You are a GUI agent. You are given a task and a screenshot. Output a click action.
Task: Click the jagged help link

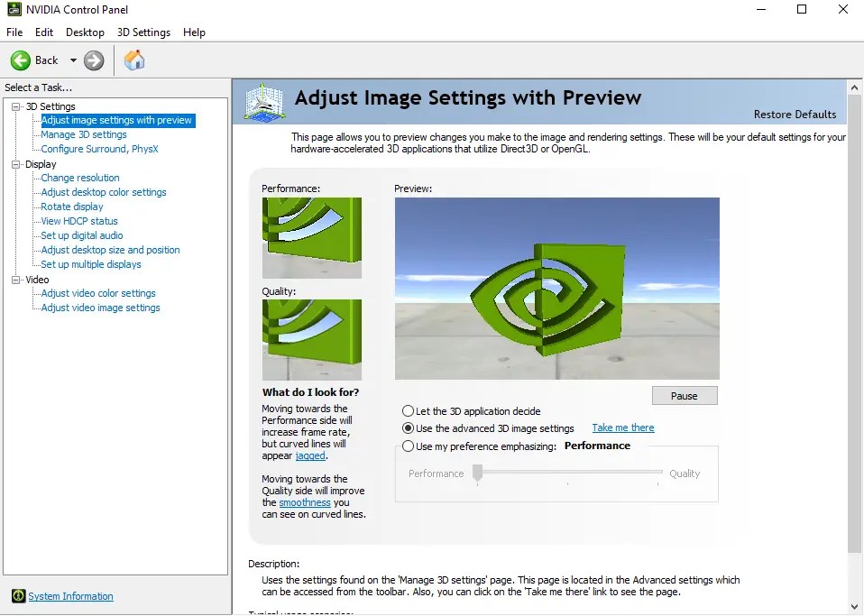coord(310,455)
